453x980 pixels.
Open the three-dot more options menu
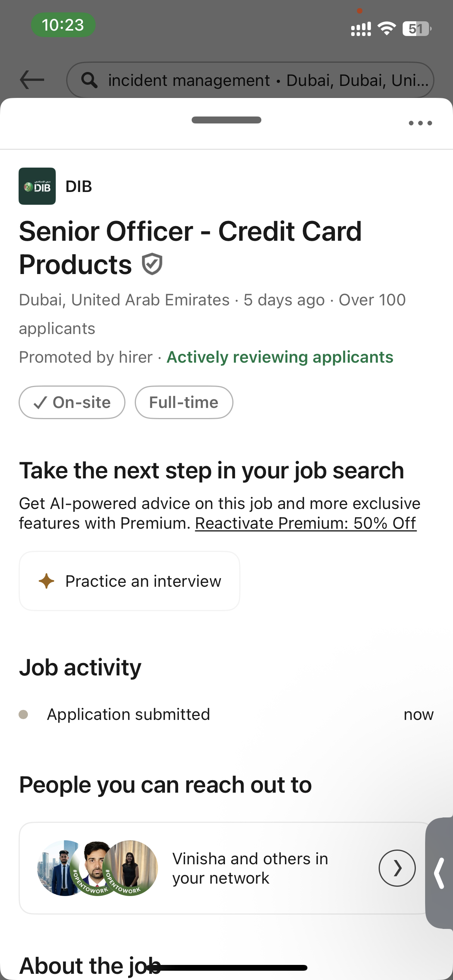pos(420,123)
